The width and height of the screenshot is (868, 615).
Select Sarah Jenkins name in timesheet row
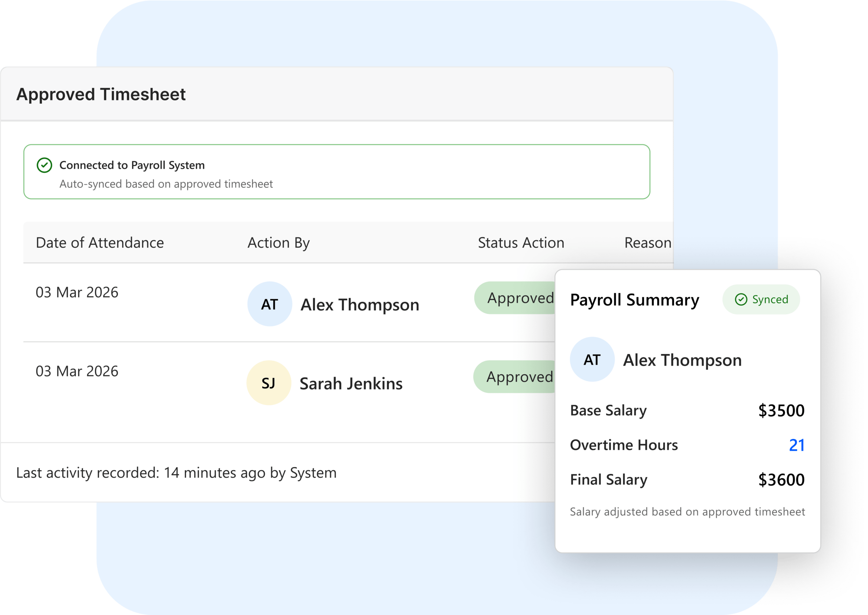[x=351, y=384]
